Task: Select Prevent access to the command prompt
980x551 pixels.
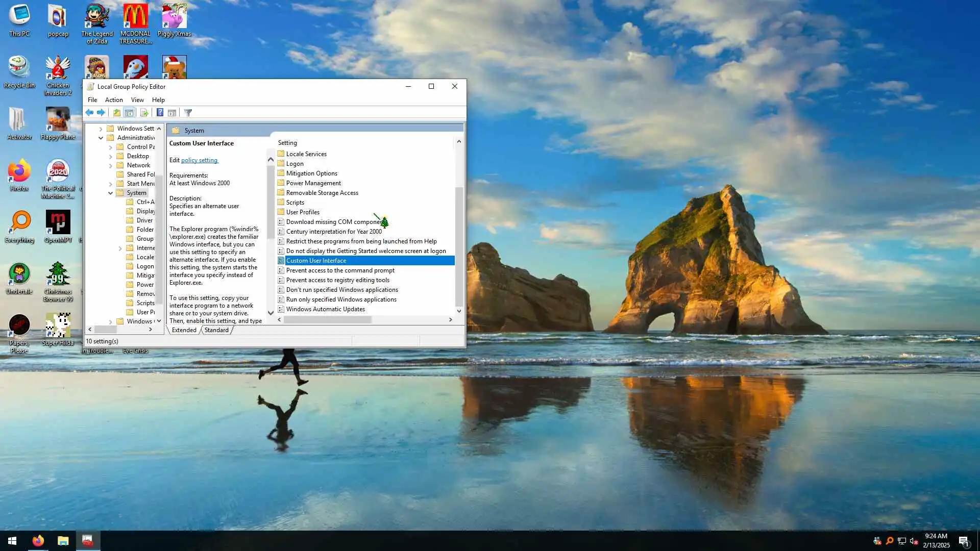Action: pos(340,270)
